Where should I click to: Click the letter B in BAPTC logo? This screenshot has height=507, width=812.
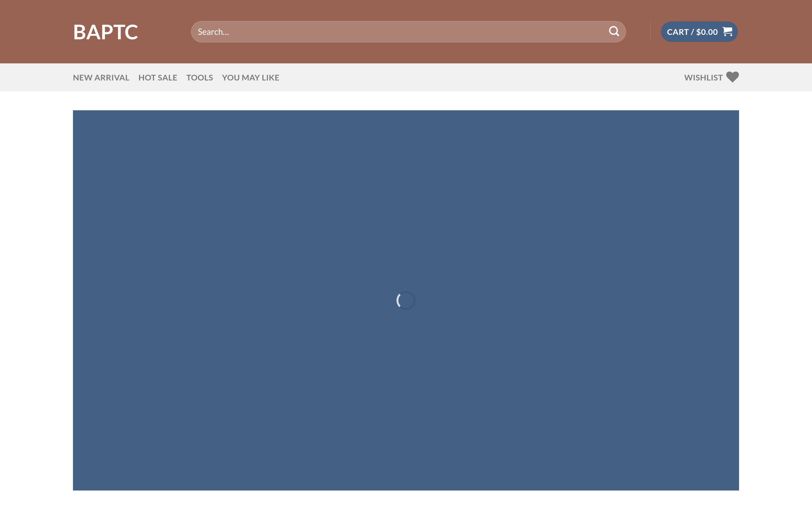tap(80, 32)
